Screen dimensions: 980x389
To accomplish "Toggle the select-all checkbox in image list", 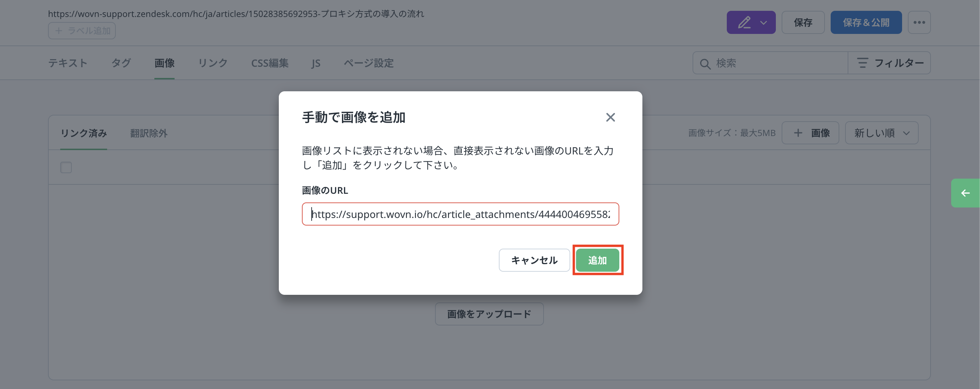I will coord(66,167).
